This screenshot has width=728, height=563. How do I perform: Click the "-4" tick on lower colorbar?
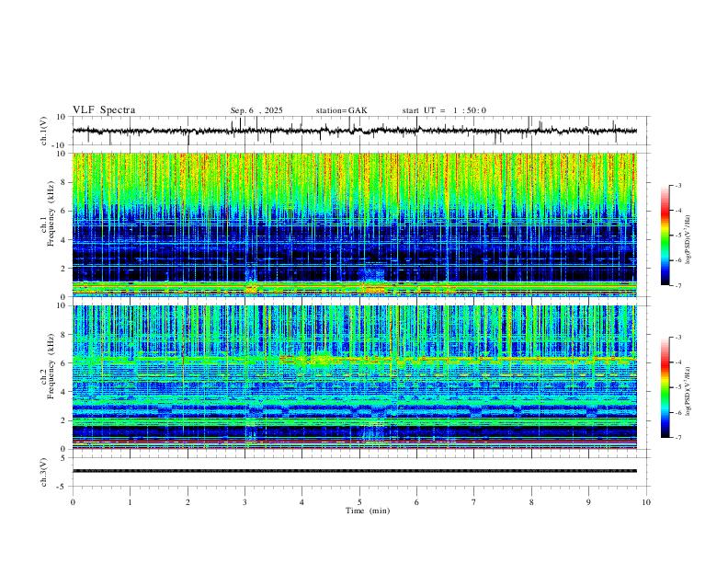point(678,362)
